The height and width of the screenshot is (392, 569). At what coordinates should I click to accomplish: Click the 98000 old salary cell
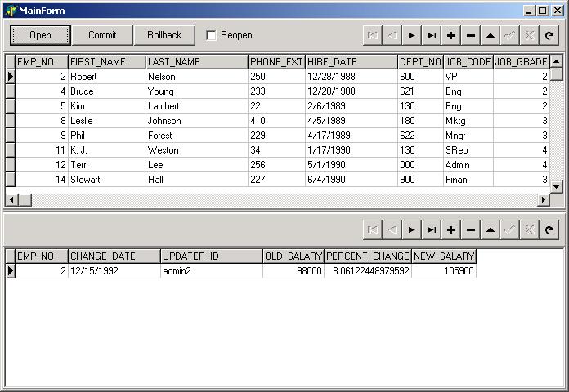[x=293, y=271]
